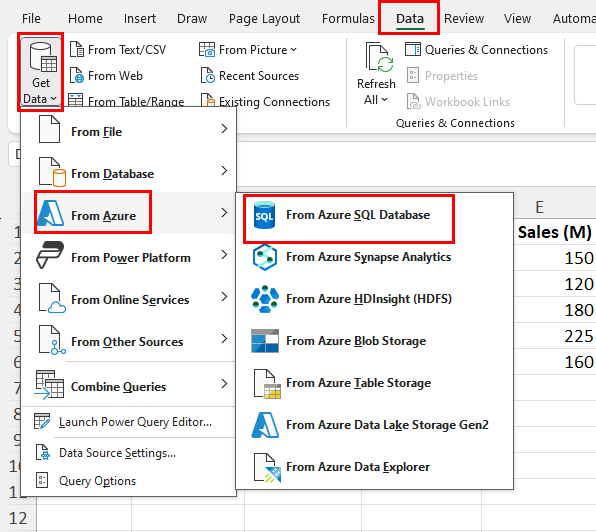Image resolution: width=596 pixels, height=532 pixels.
Task: Choose From Azure Blob Storage label
Action: pos(356,341)
